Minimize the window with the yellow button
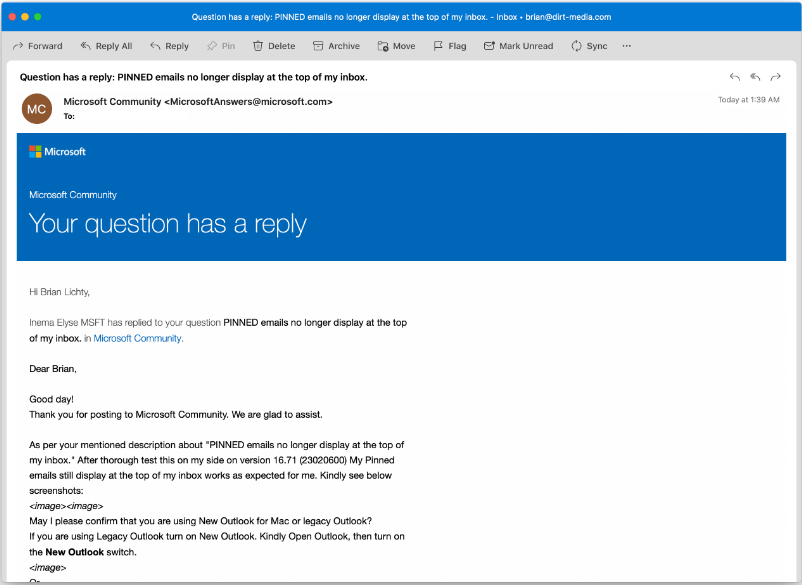The width and height of the screenshot is (802, 585). click(x=25, y=17)
